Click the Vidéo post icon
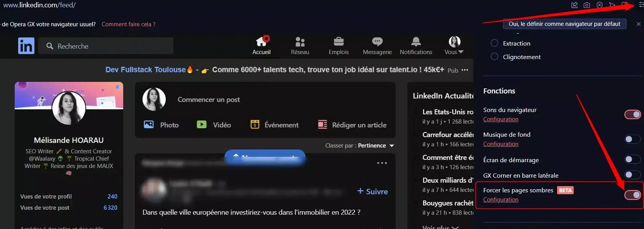Viewport: 644px width, 229px height. coord(202,124)
